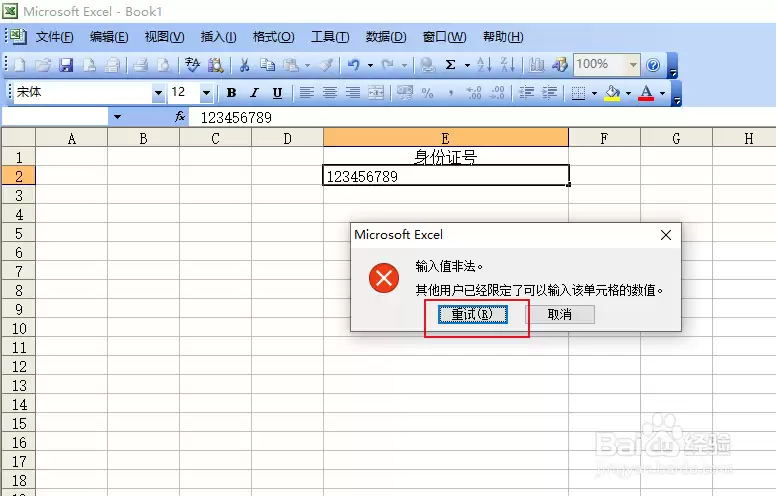Click the Insert Function fx button
Viewport: 776px width, 496px height.
click(x=180, y=117)
